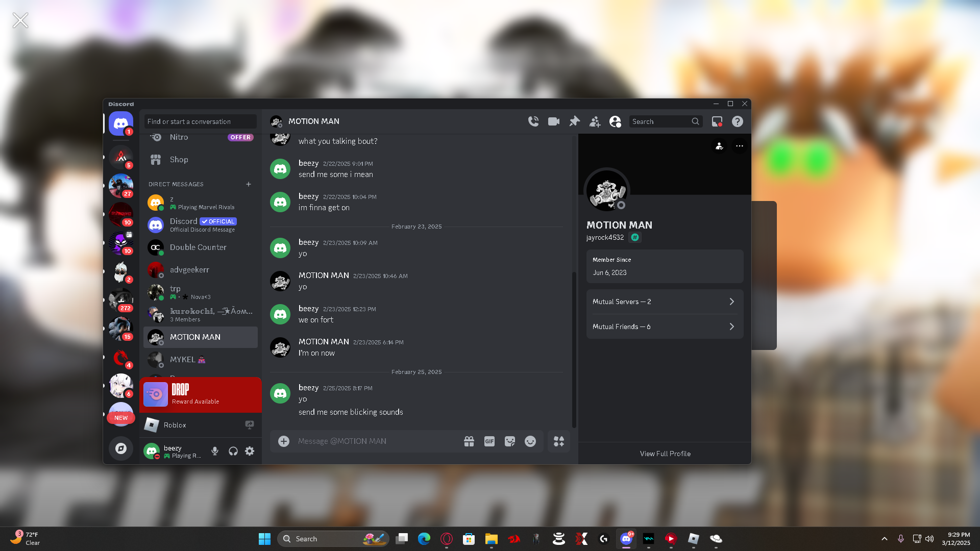Open the Shop page
980x551 pixels.
[x=201, y=160]
